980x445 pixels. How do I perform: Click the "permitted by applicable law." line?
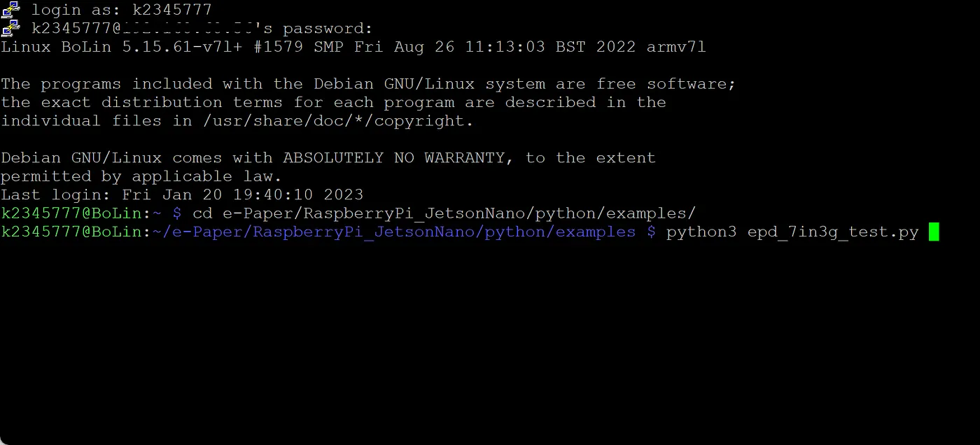pos(141,176)
